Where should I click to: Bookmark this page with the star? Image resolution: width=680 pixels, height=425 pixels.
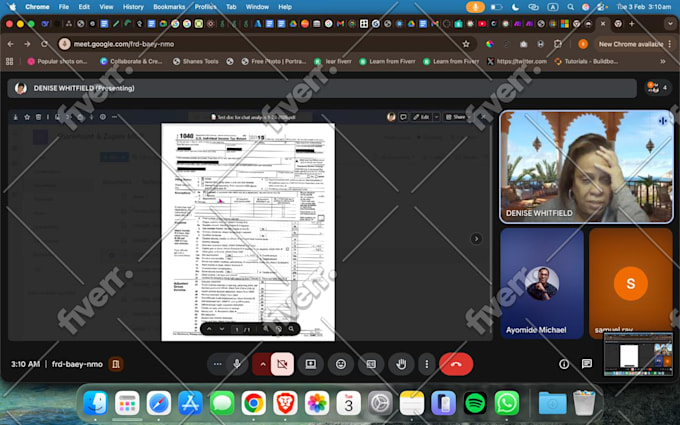[x=466, y=44]
